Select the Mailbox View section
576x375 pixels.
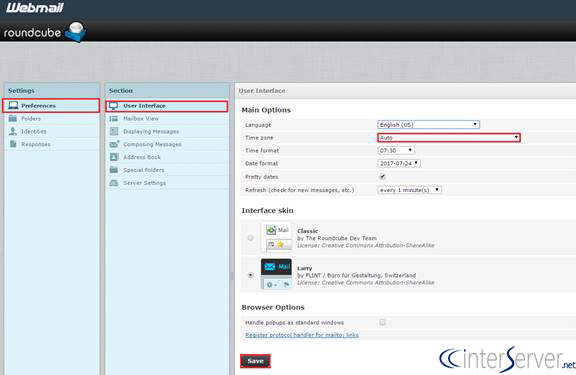coord(167,118)
